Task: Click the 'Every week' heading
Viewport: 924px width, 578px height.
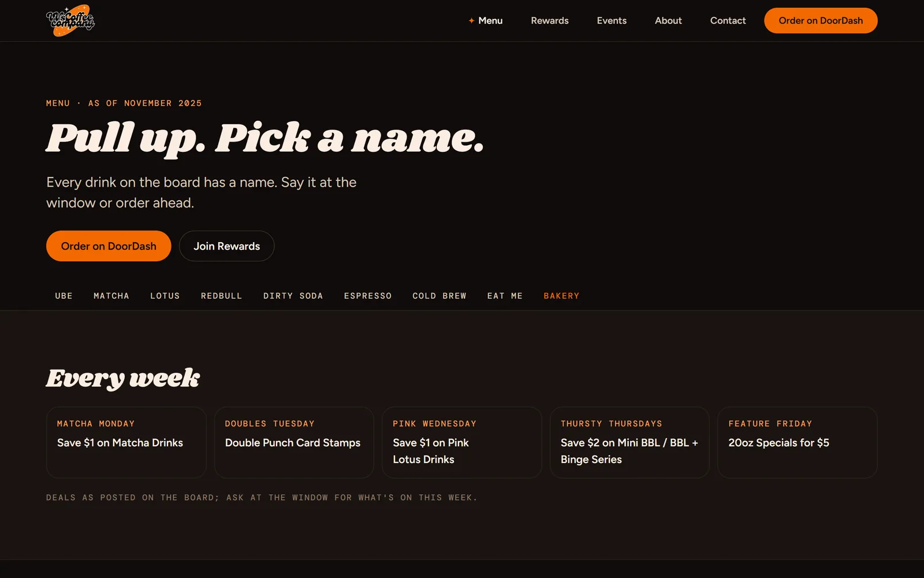Action: (x=123, y=378)
